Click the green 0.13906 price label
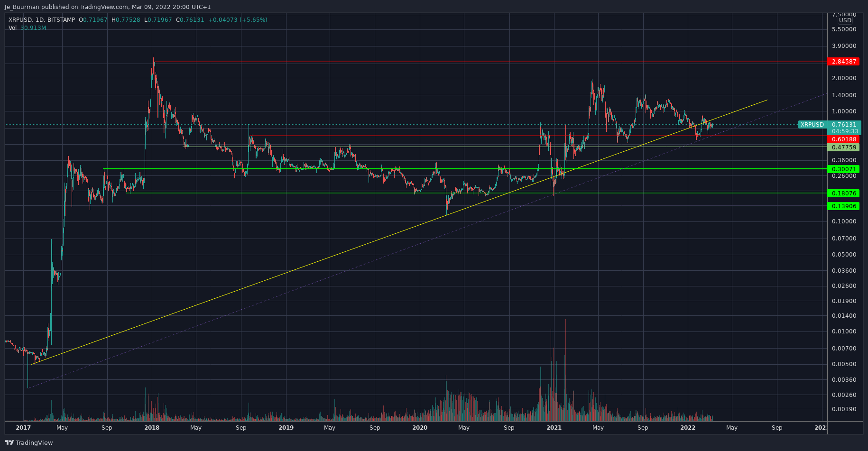 tap(843, 206)
